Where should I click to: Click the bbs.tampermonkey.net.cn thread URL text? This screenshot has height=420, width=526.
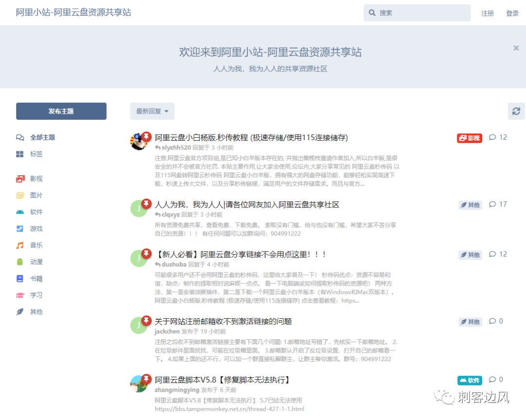(x=229, y=409)
